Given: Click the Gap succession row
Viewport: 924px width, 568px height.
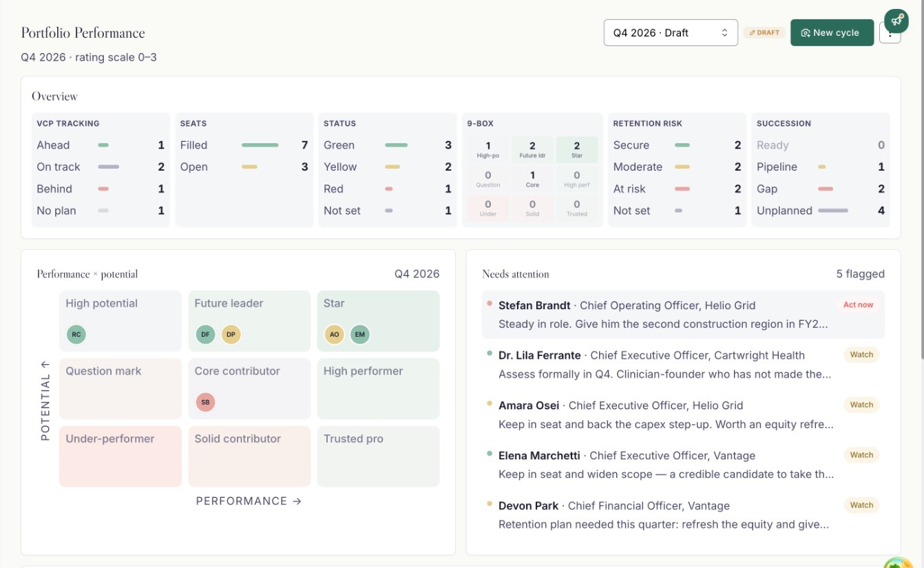Looking at the screenshot, I should click(821, 189).
